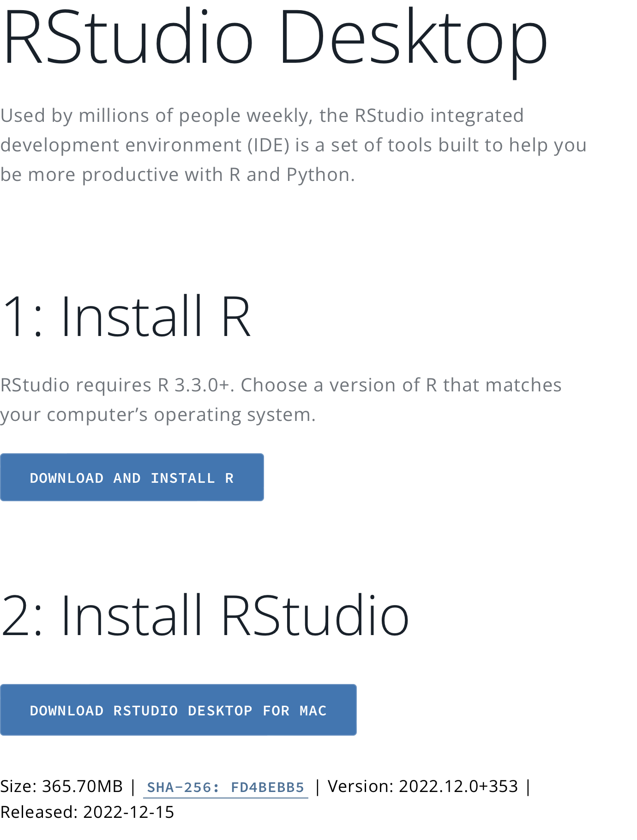The width and height of the screenshot is (637, 840).
Task: Click the Download and Install R button
Action: [132, 478]
